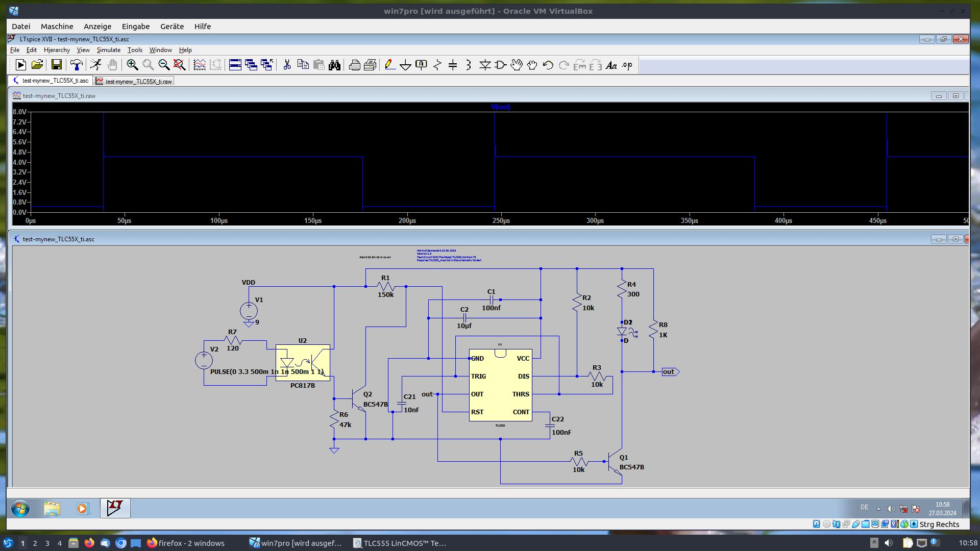Select the Diode component tool
Viewport: 980px width, 551px height.
[x=484, y=65]
